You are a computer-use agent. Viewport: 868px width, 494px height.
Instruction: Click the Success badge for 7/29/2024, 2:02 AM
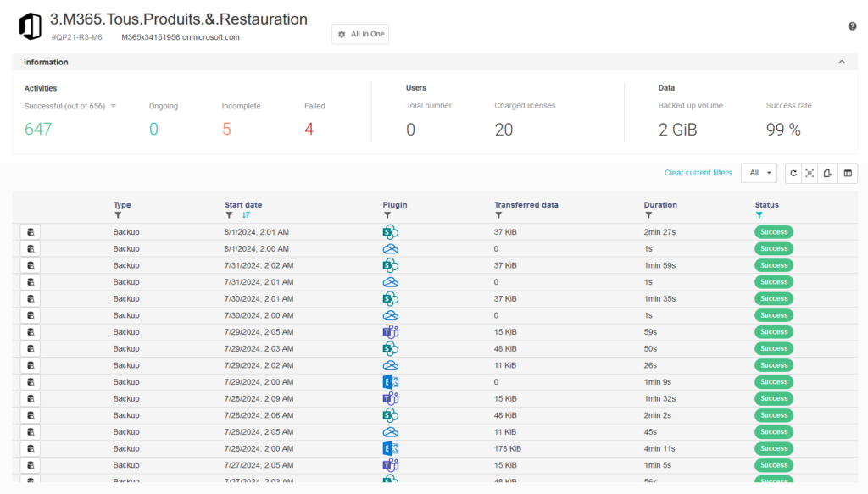pyautogui.click(x=774, y=365)
